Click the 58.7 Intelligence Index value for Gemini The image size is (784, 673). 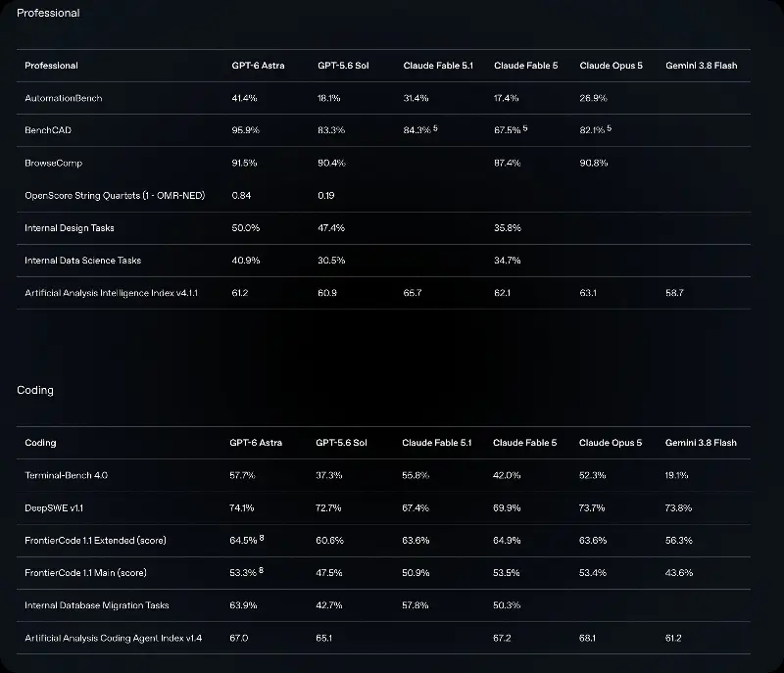point(674,293)
